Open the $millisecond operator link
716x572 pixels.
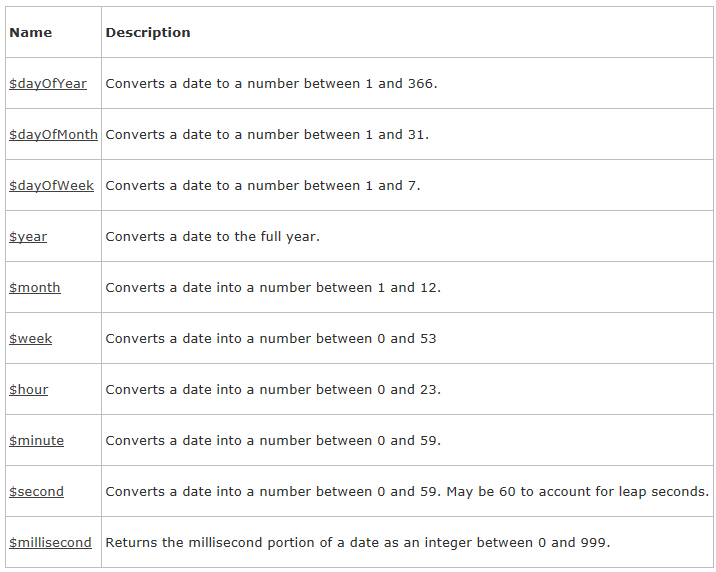50,543
